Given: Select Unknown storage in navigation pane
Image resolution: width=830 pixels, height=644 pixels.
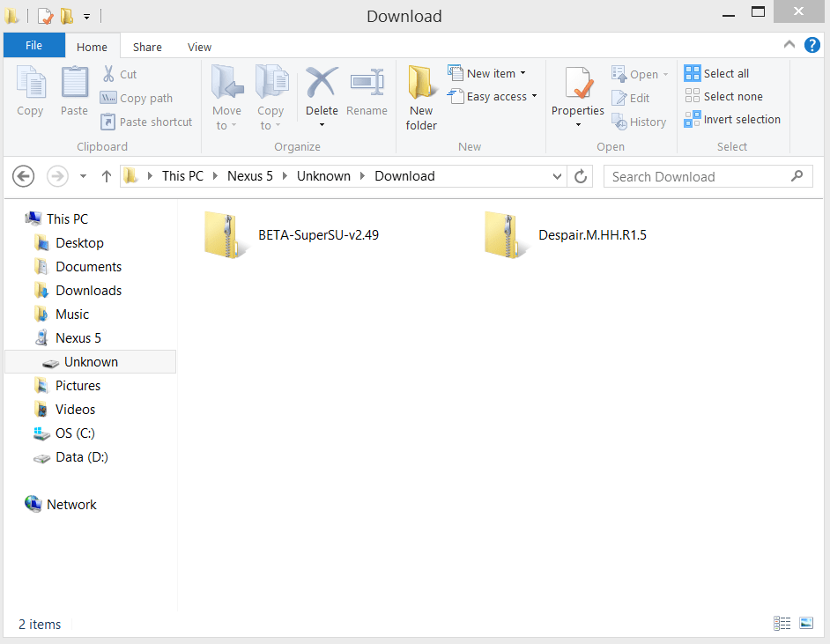Looking at the screenshot, I should coord(90,362).
